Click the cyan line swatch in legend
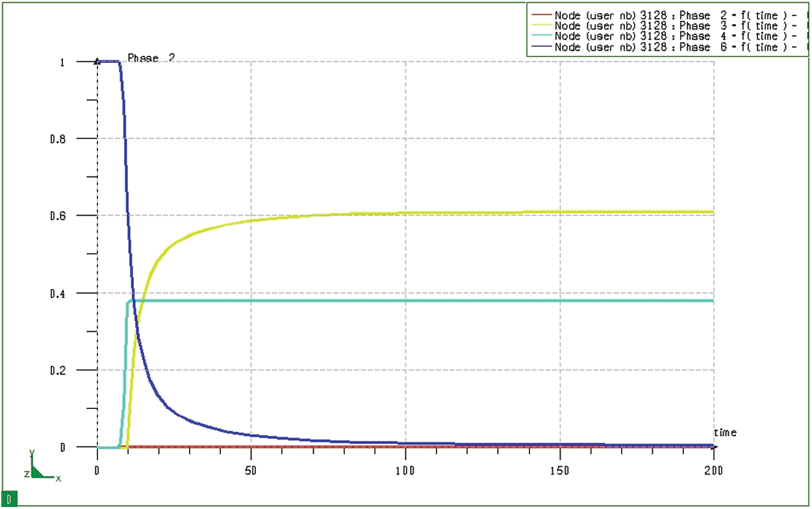Viewport: 812px width, 509px height. coord(540,37)
